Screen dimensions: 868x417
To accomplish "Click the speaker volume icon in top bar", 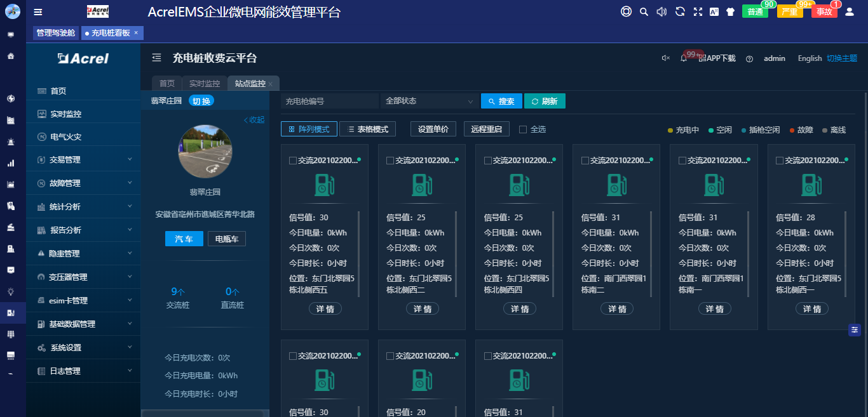I will [x=661, y=11].
